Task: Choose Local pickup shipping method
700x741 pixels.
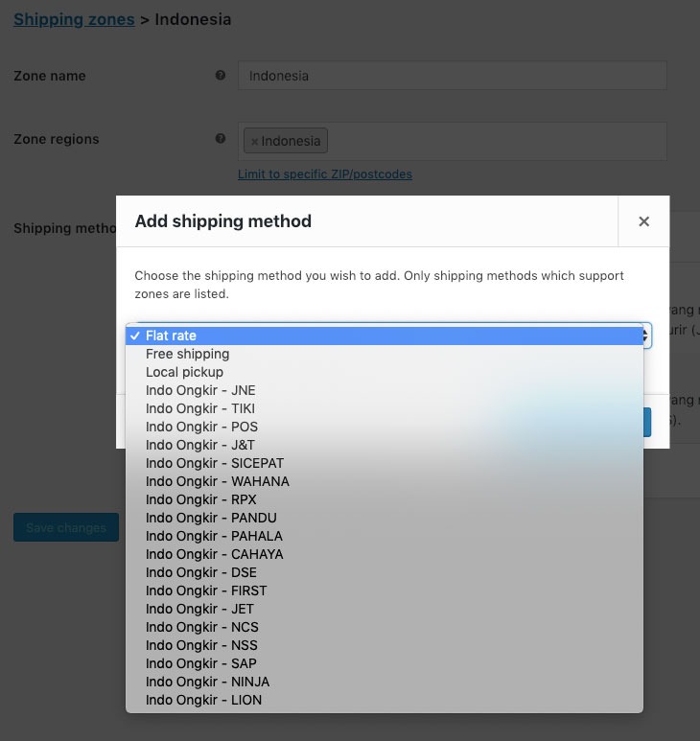Action: coord(184,372)
